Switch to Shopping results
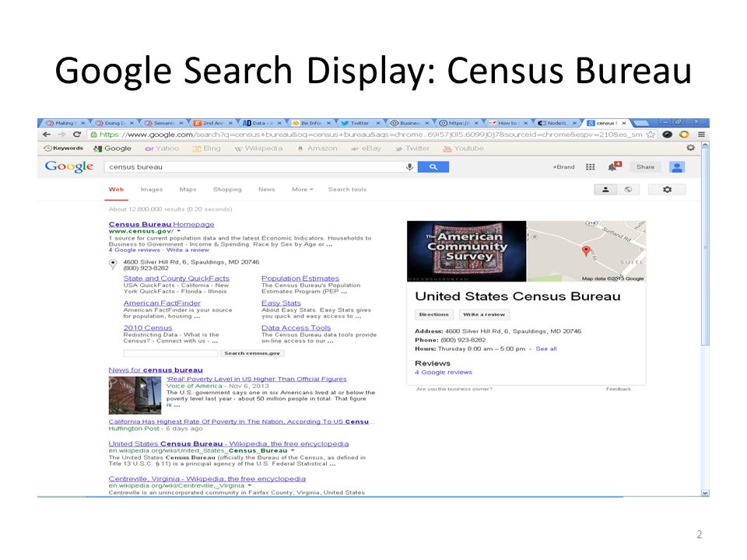This screenshot has width=747, height=560. click(227, 190)
